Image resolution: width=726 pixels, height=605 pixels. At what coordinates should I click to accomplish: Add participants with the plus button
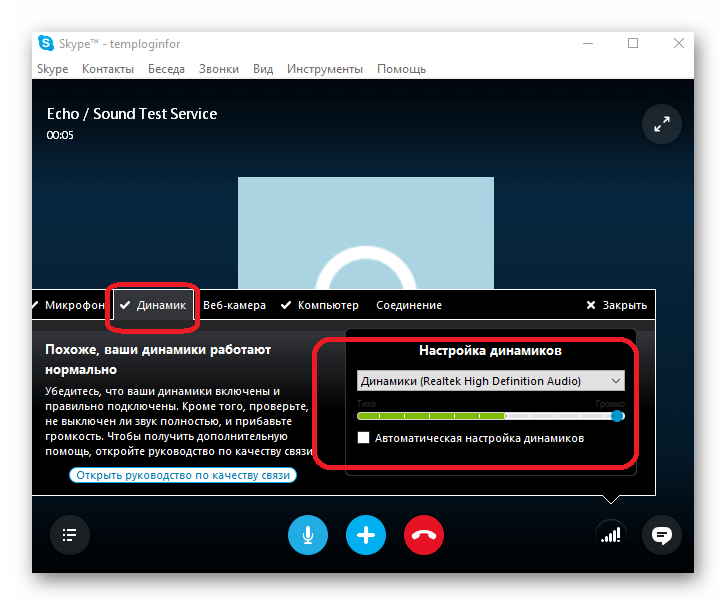(x=366, y=535)
